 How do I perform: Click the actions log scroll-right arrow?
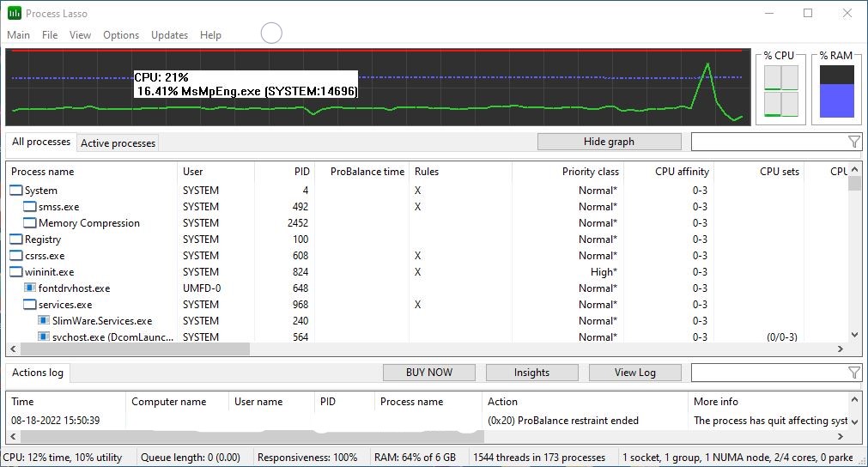(x=841, y=437)
